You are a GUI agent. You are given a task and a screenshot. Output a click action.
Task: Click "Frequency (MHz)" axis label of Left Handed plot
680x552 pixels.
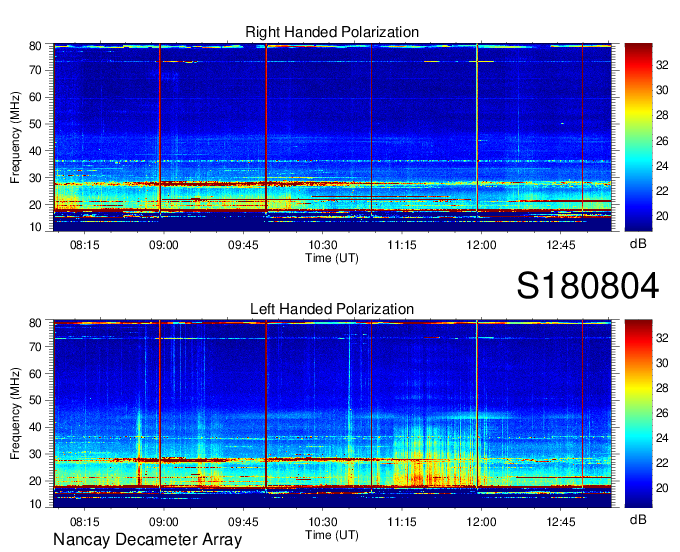[x=15, y=414]
